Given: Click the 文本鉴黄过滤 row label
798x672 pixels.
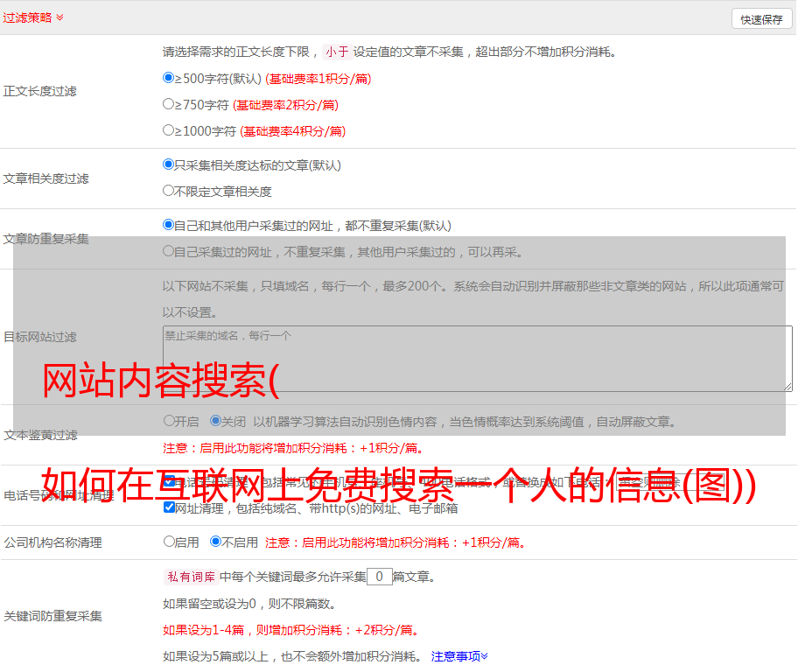Looking at the screenshot, I should [x=41, y=435].
